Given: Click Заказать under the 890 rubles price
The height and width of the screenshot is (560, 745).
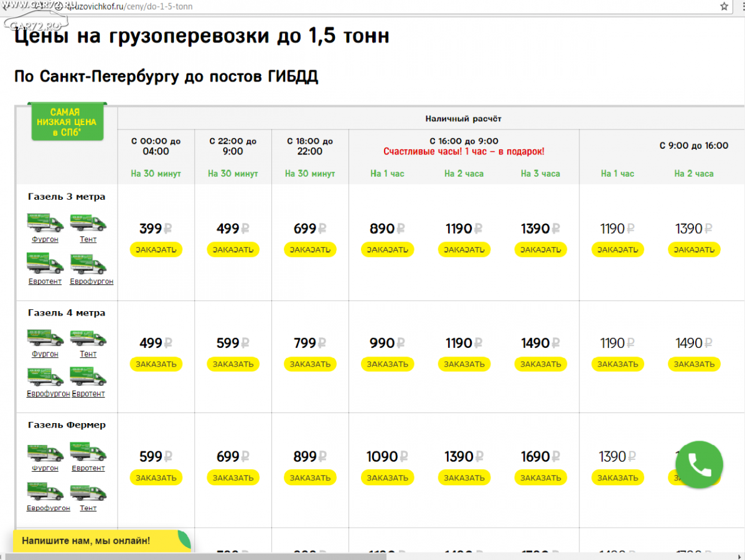Looking at the screenshot, I should [387, 250].
